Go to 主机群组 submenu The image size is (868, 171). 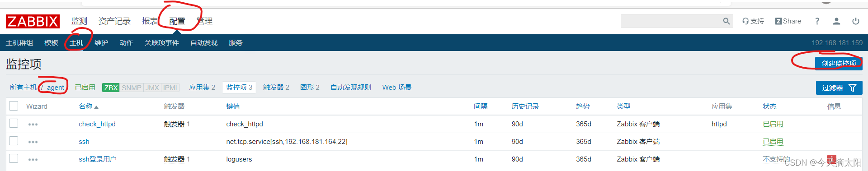(x=19, y=43)
